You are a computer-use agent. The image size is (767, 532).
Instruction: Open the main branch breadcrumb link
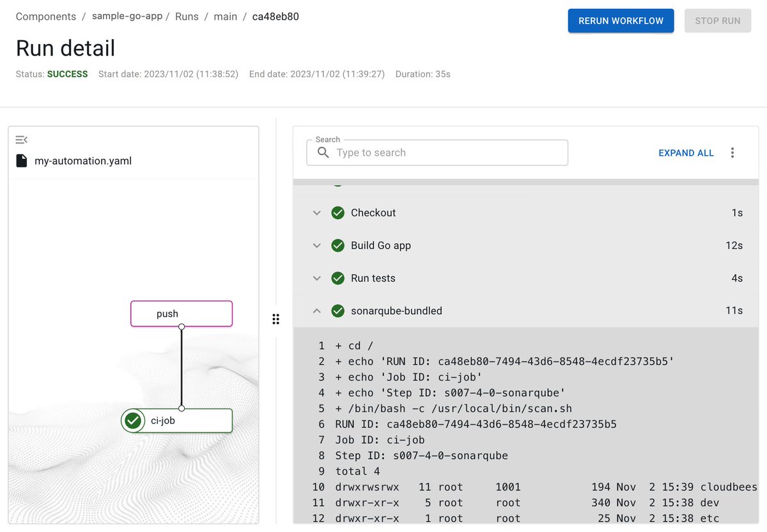coord(226,16)
